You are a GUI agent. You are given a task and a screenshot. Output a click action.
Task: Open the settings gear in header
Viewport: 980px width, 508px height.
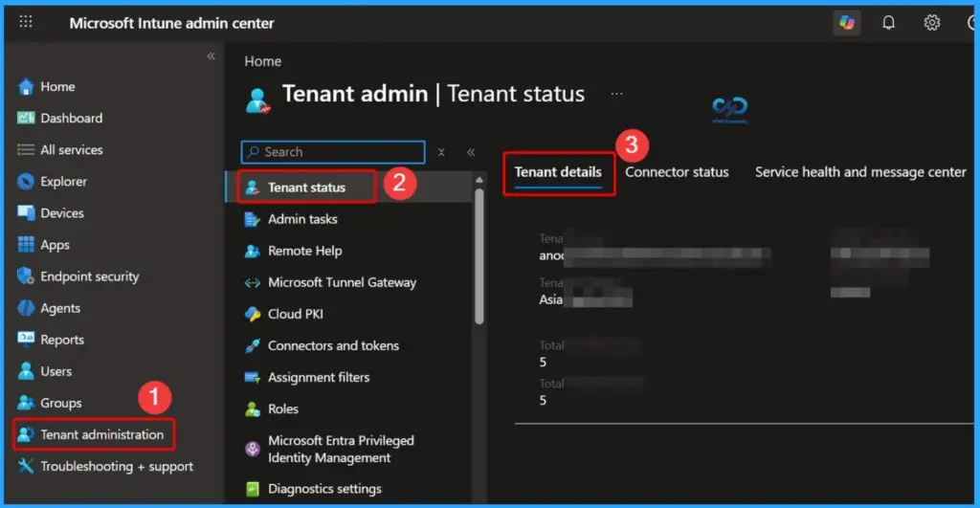[x=932, y=23]
